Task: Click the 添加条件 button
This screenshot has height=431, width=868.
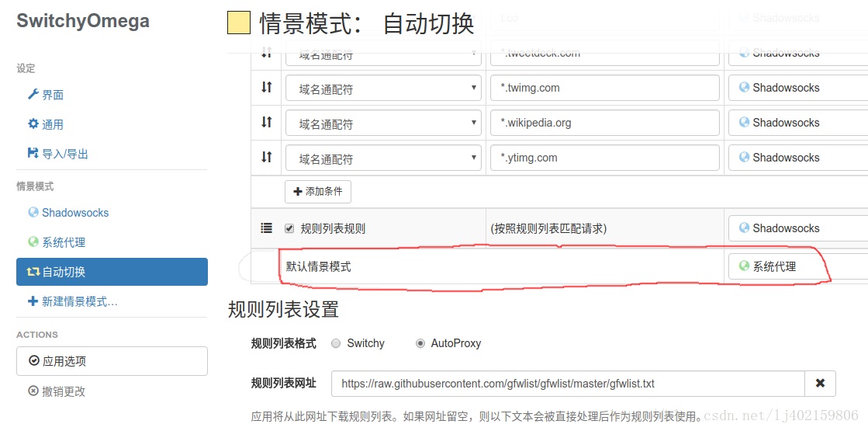Action: pos(318,192)
